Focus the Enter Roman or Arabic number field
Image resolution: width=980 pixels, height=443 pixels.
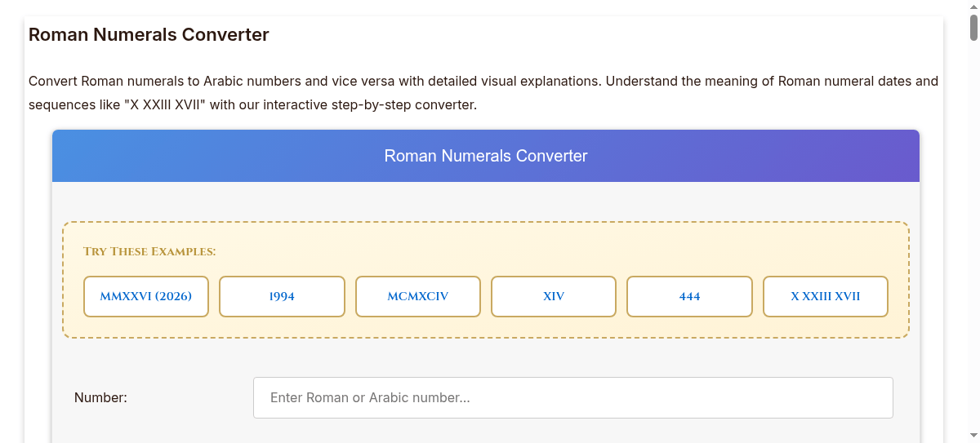point(572,397)
